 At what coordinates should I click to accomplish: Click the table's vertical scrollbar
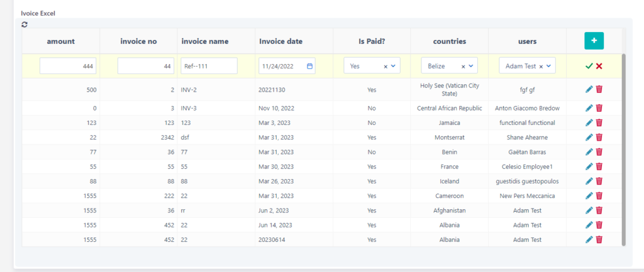coord(624,150)
